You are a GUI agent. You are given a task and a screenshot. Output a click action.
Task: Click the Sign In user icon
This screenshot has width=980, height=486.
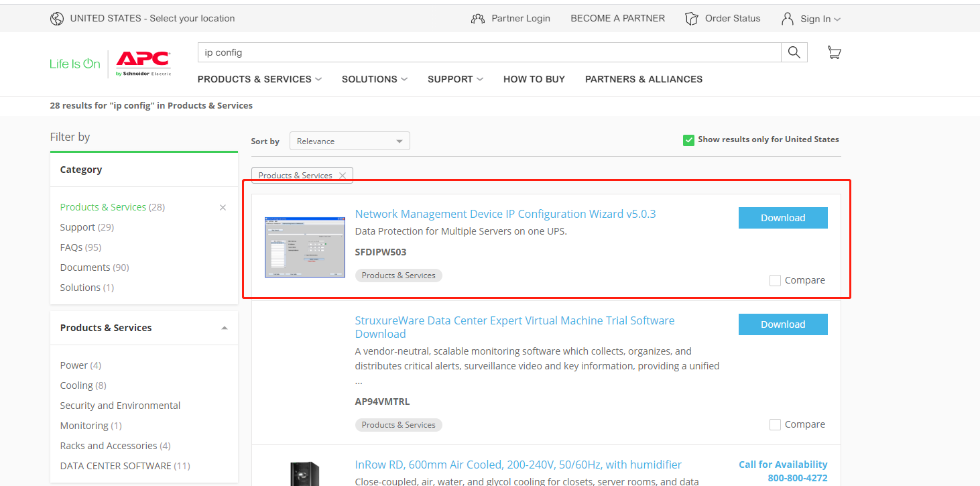click(788, 19)
